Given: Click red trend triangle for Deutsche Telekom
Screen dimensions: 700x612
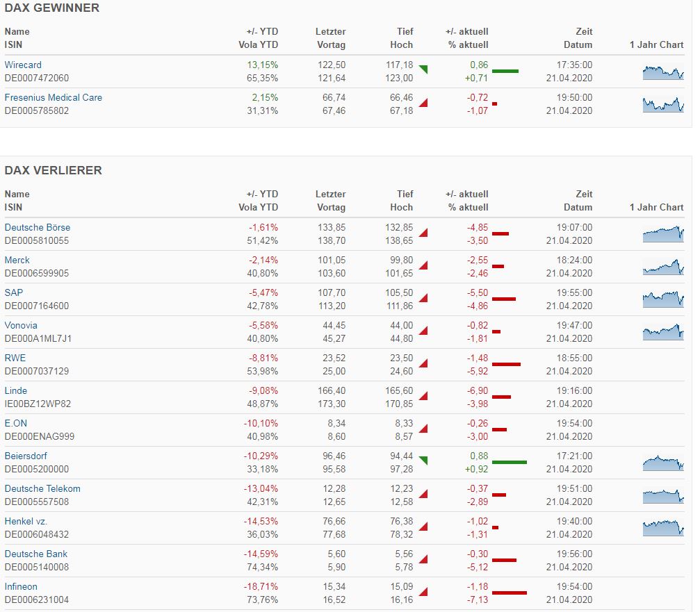Looking at the screenshot, I should (424, 494).
